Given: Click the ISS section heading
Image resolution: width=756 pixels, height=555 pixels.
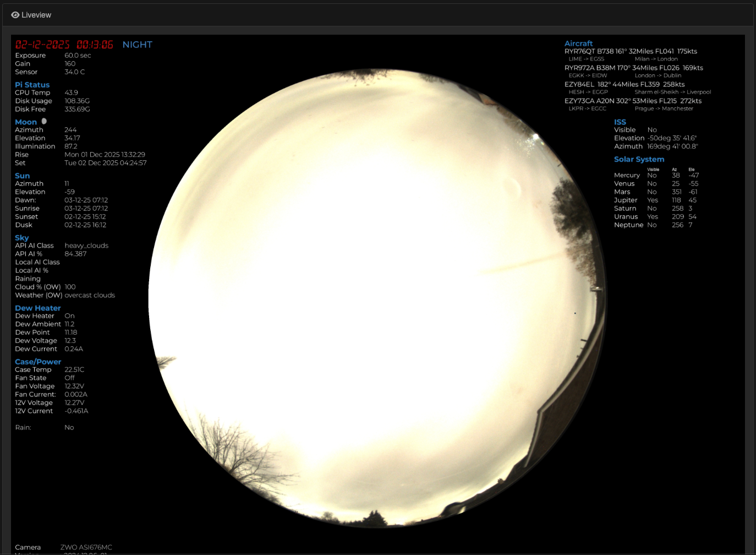Looking at the screenshot, I should 620,122.
